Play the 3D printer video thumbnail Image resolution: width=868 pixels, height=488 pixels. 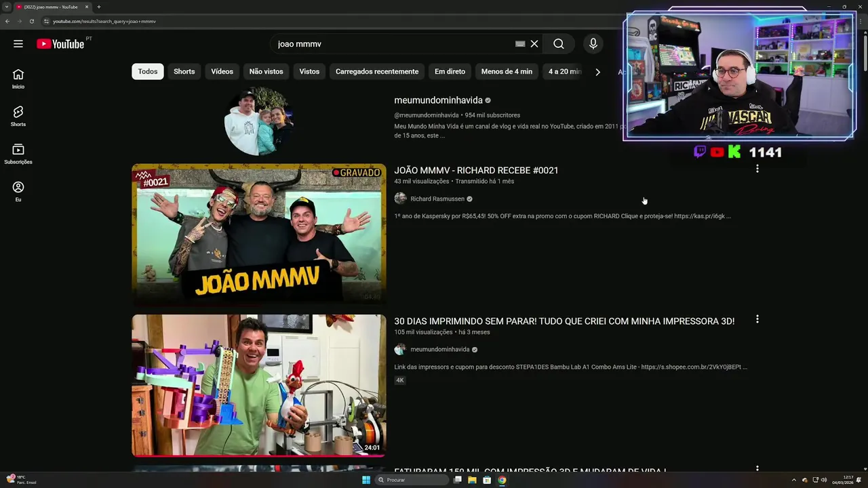pos(259,386)
